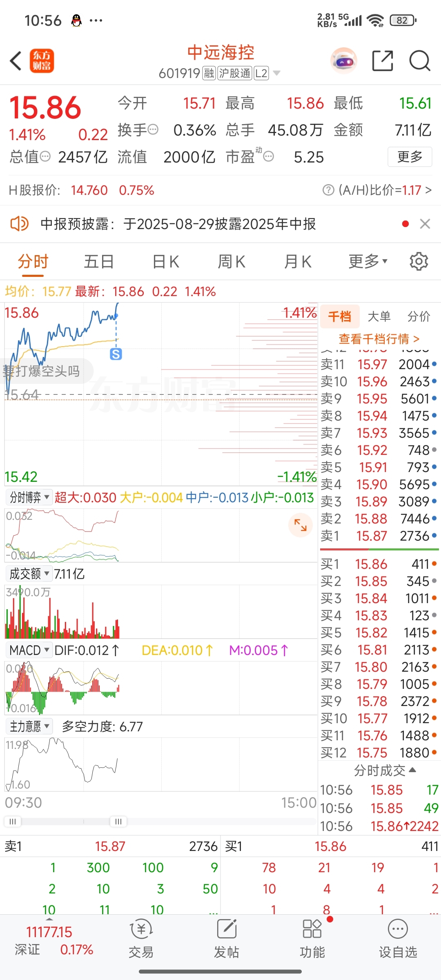Tap the 卖2 15.88 order row
441x980 pixels.
379,519
